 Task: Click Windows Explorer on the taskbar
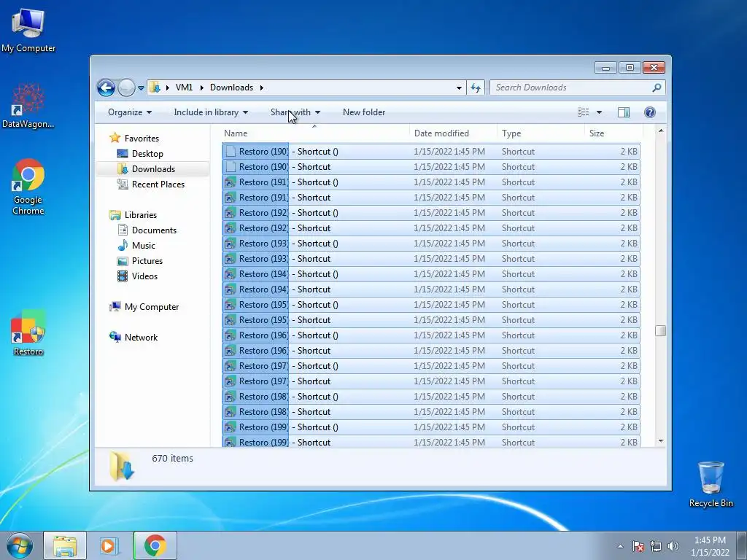click(x=65, y=545)
